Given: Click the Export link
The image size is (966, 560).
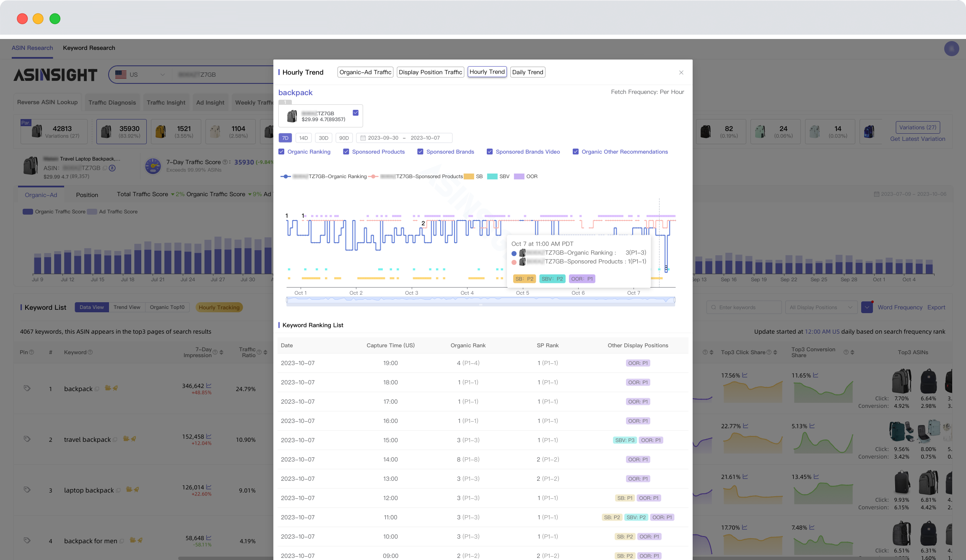Looking at the screenshot, I should click(x=937, y=307).
